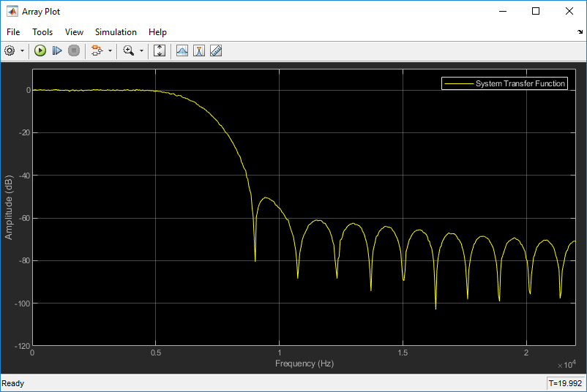Toggle the Signal Statistics ruler icon
The image size is (587, 392).
coord(216,50)
